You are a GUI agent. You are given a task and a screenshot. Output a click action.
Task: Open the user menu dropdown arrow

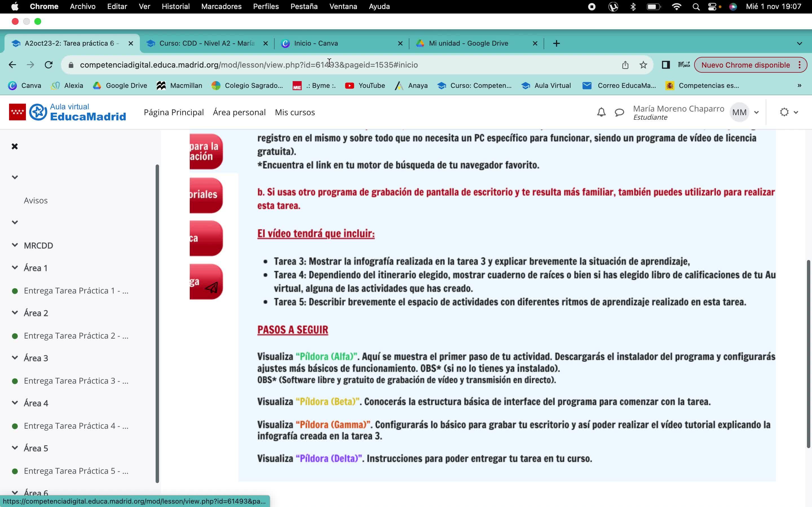[756, 113]
